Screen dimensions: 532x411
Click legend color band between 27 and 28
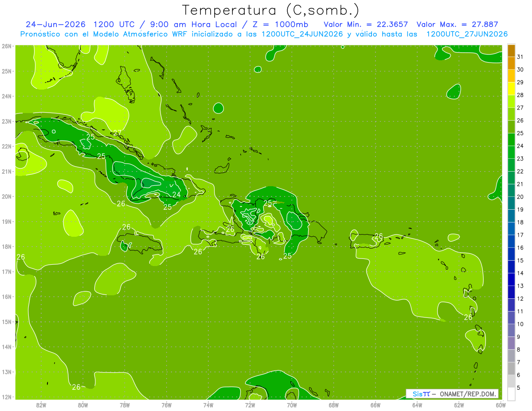511,101
